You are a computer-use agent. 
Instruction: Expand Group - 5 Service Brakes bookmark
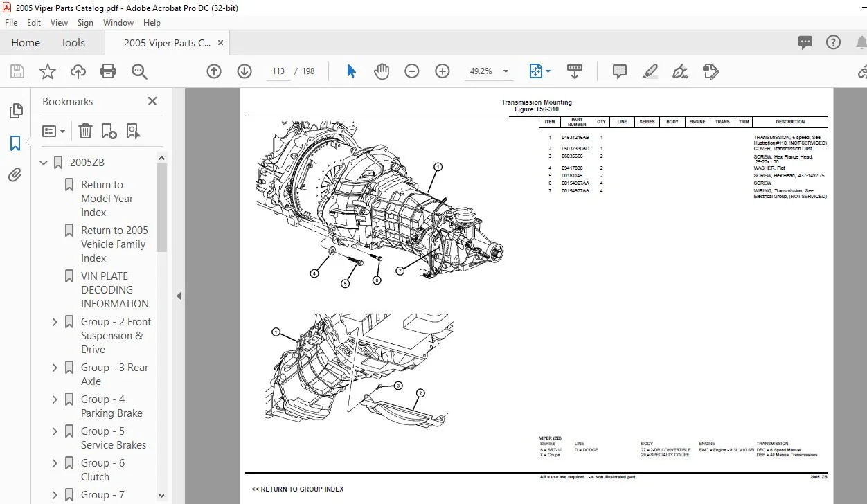coord(55,431)
